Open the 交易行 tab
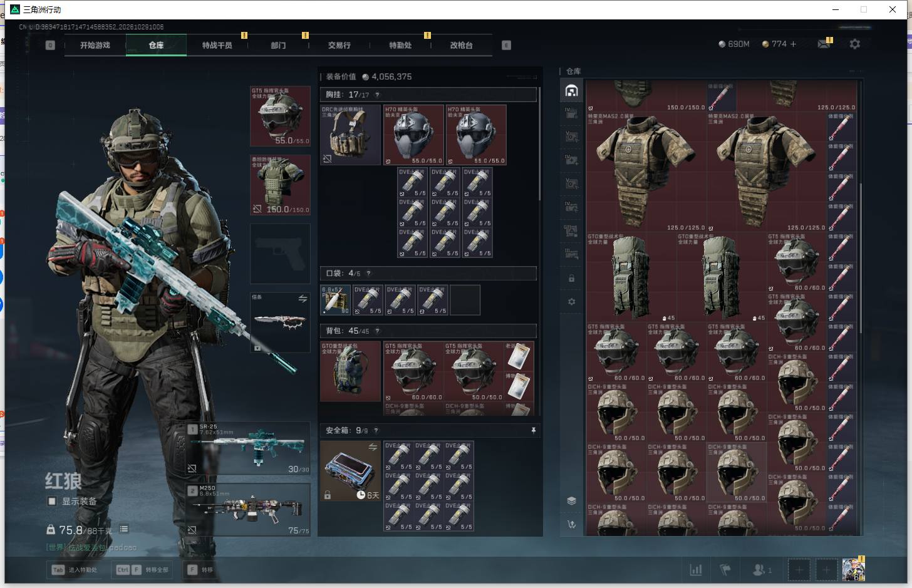The image size is (912, 588). pyautogui.click(x=339, y=45)
